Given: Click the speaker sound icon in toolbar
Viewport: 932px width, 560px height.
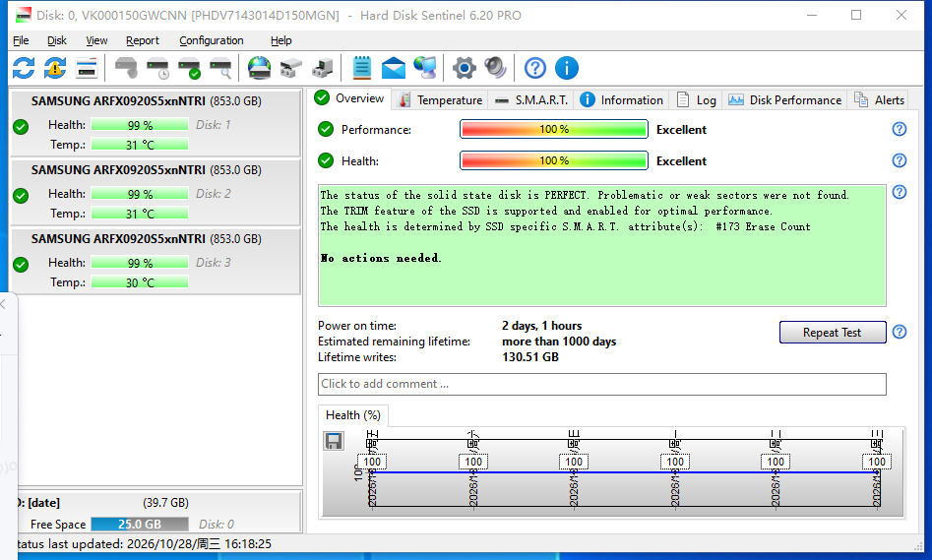Looking at the screenshot, I should coord(495,68).
